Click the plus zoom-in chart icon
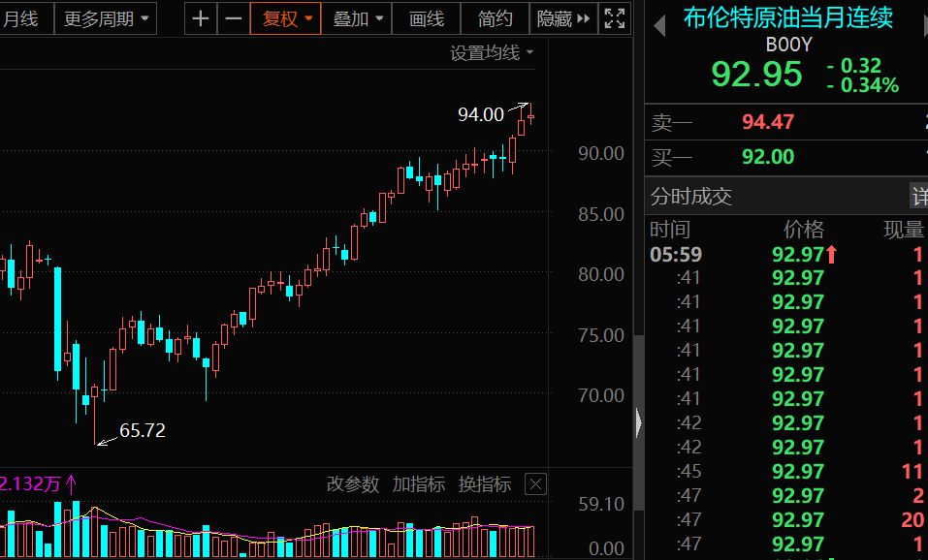928x560 pixels. [201, 18]
